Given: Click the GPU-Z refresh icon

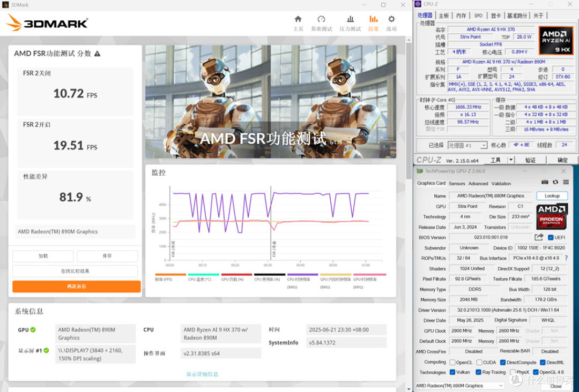Looking at the screenshot, I should [555, 182].
